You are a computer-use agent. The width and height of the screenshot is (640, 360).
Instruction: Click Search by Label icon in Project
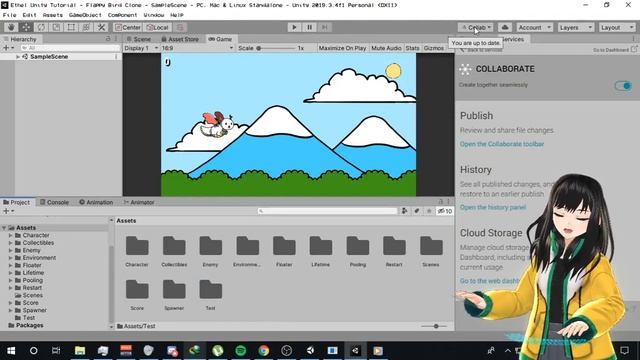point(417,211)
